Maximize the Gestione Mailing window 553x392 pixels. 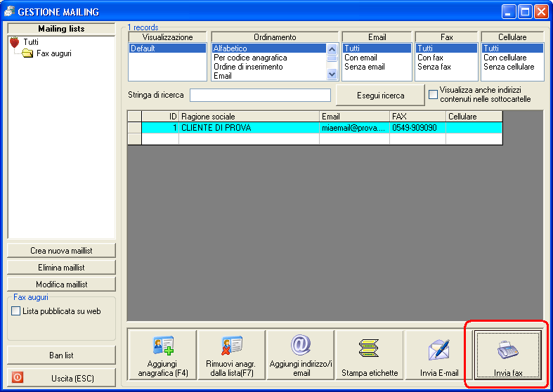(x=525, y=12)
